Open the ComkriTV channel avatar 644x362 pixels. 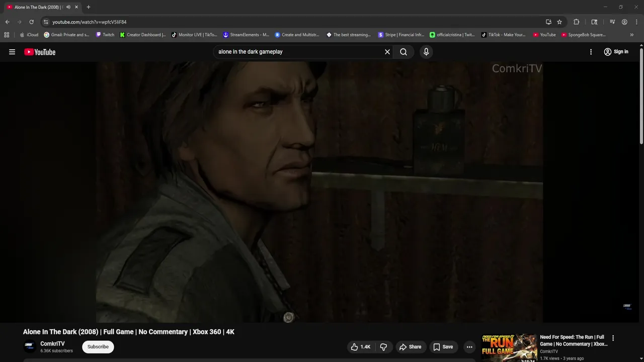click(30, 347)
